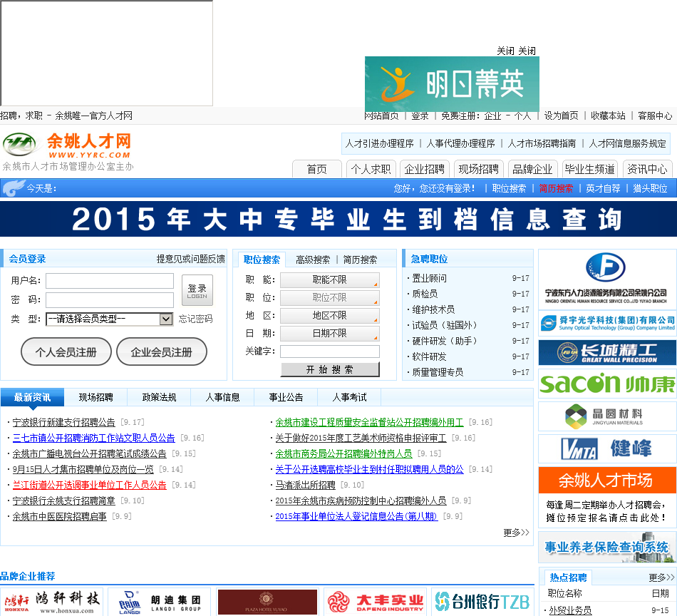Open sacon 帅康 sponsor logo
The height and width of the screenshot is (616, 677).
pos(607,384)
